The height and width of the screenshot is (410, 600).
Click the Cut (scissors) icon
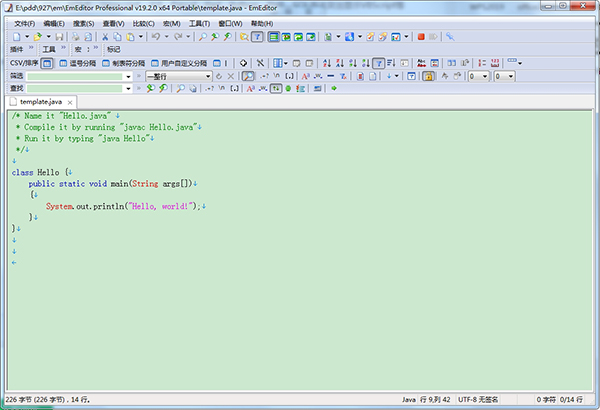coord(104,36)
